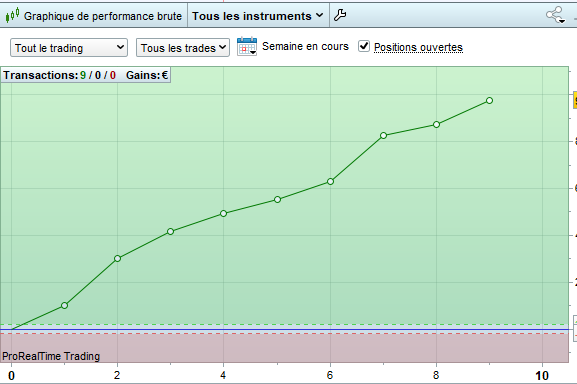577x384 pixels.
Task: Click the Positions ouvertes link label
Action: [418, 47]
